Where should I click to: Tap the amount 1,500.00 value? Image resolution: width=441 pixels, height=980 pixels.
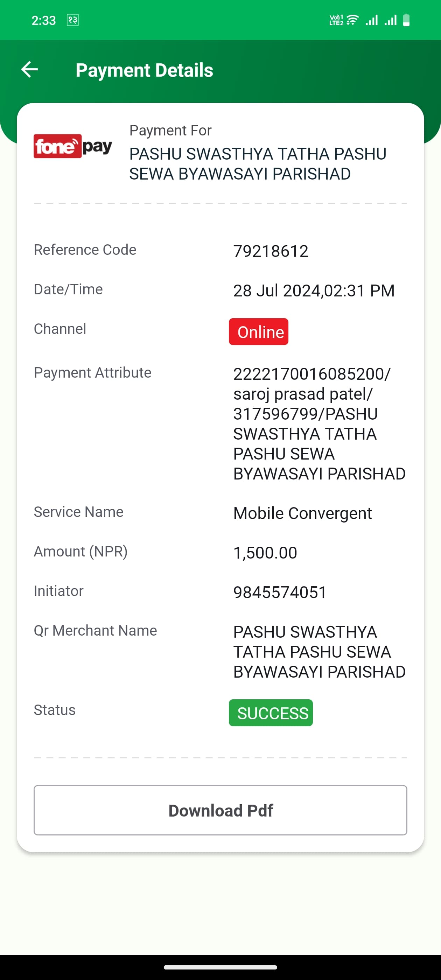tap(265, 553)
